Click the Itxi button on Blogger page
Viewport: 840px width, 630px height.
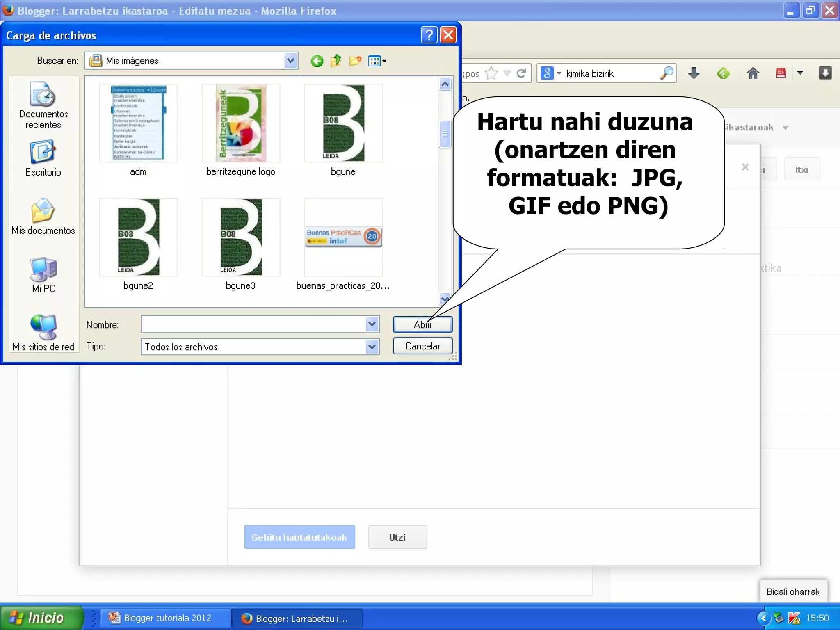[x=802, y=170]
